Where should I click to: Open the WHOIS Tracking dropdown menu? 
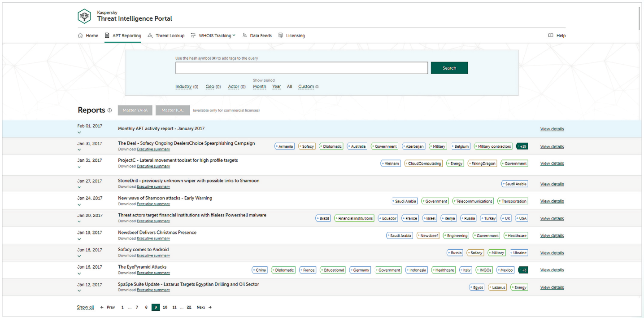pyautogui.click(x=213, y=35)
